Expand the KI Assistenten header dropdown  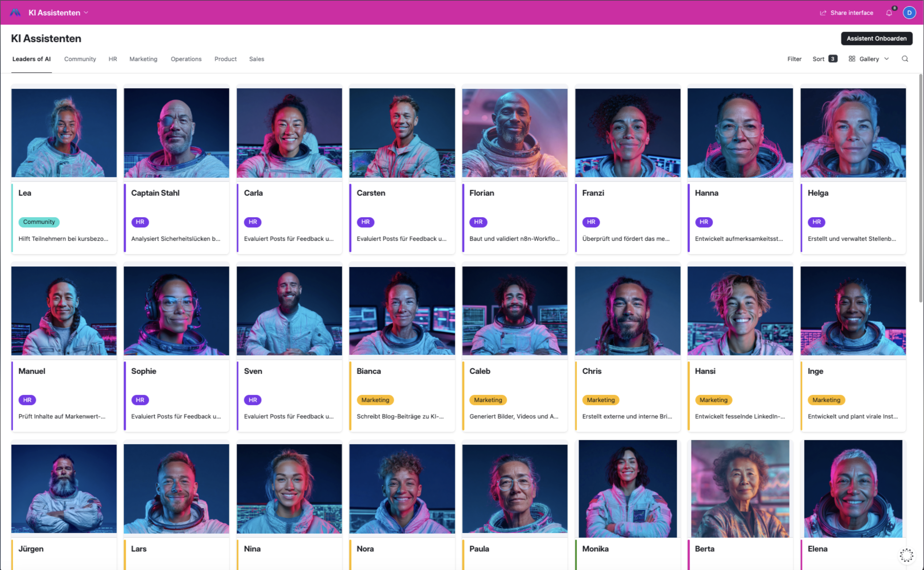coord(86,12)
